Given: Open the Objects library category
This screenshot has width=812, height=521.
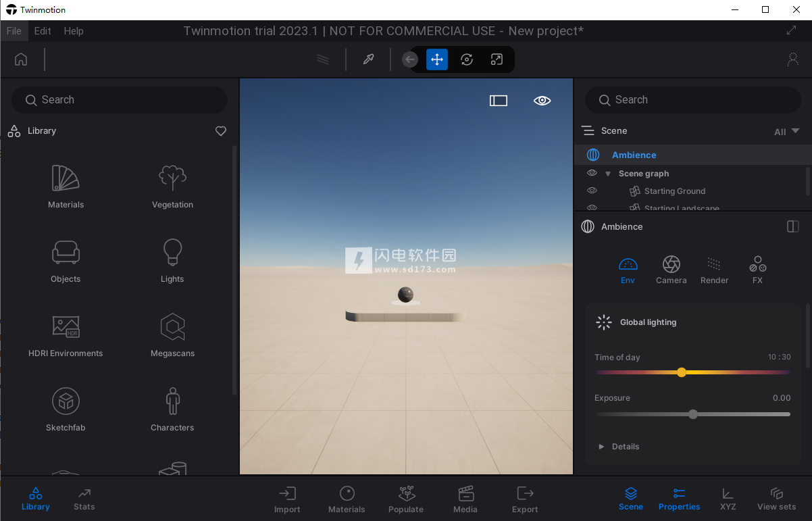Looking at the screenshot, I should [66, 262].
